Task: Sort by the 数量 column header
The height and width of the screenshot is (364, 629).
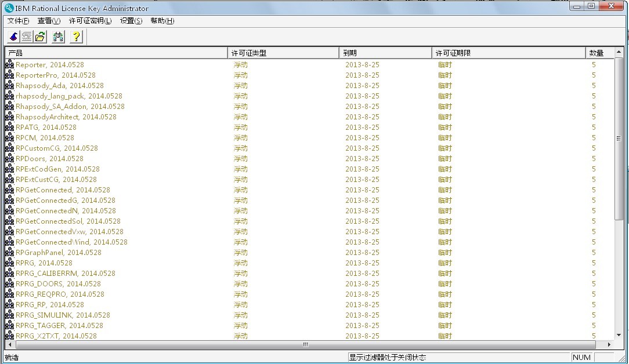Action: point(600,53)
